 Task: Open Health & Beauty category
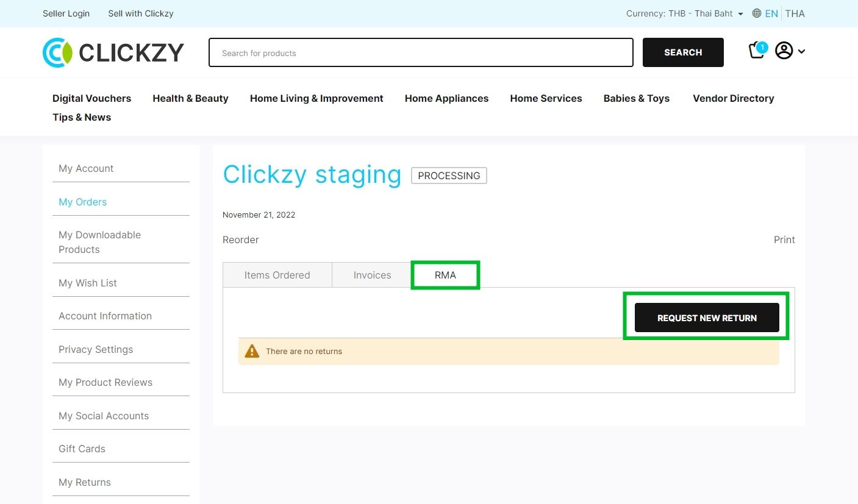(x=190, y=98)
